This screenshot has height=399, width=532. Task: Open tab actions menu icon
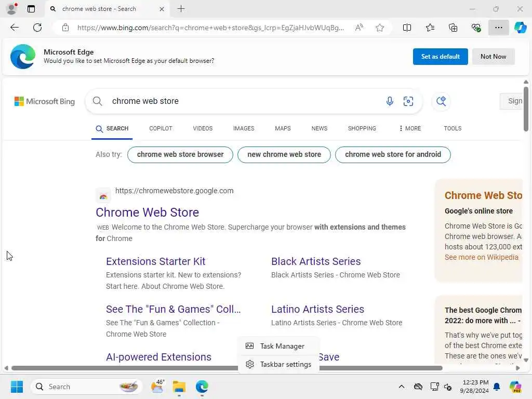coord(31,9)
